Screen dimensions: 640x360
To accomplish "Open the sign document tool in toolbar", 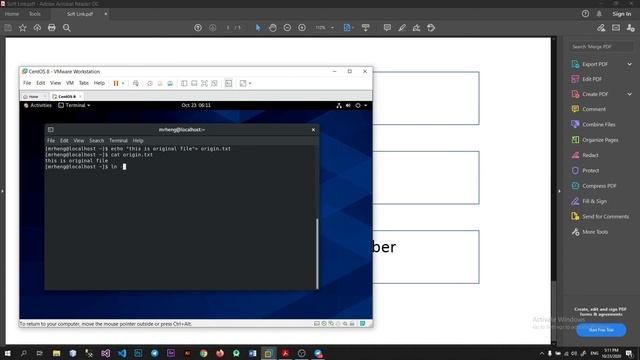I will (x=416, y=28).
